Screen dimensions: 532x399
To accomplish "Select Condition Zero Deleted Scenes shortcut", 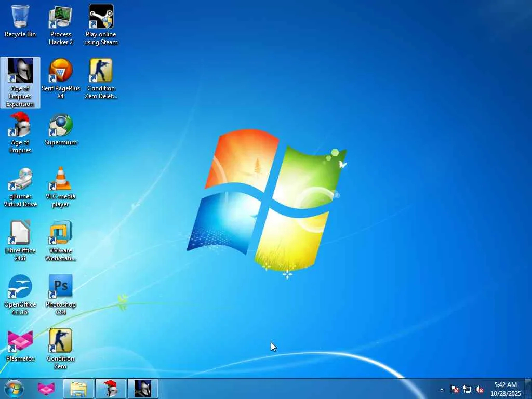I will (x=101, y=79).
